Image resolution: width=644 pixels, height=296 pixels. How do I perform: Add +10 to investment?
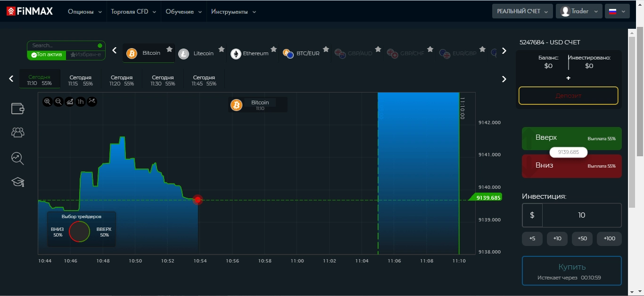point(557,238)
